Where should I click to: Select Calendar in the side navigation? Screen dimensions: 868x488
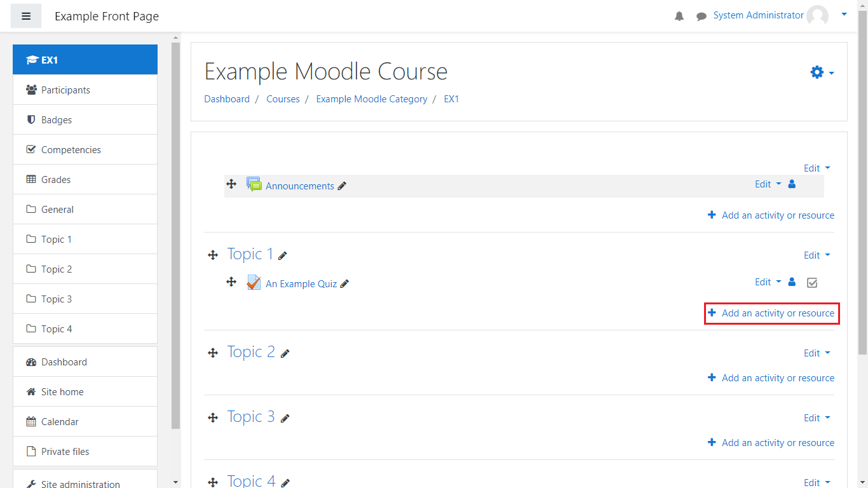pyautogui.click(x=60, y=422)
